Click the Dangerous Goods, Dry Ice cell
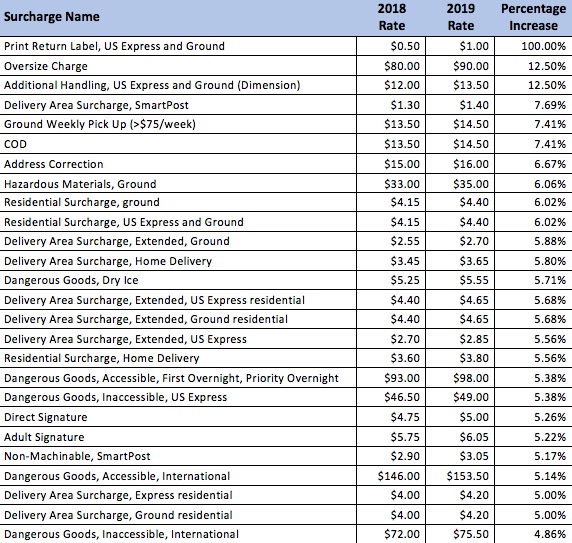The image size is (572, 543). (178, 280)
